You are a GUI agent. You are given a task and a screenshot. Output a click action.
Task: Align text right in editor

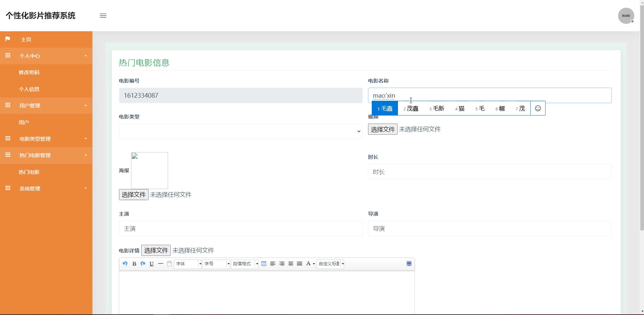click(x=282, y=264)
